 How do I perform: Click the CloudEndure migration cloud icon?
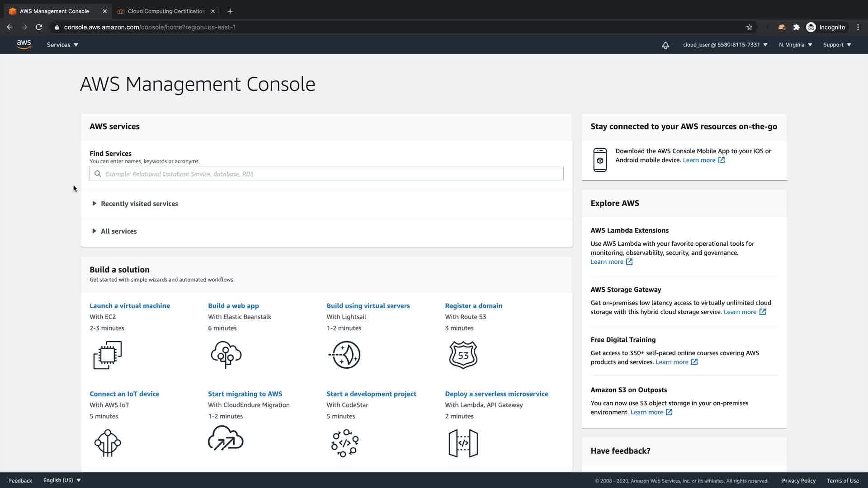coord(226,438)
